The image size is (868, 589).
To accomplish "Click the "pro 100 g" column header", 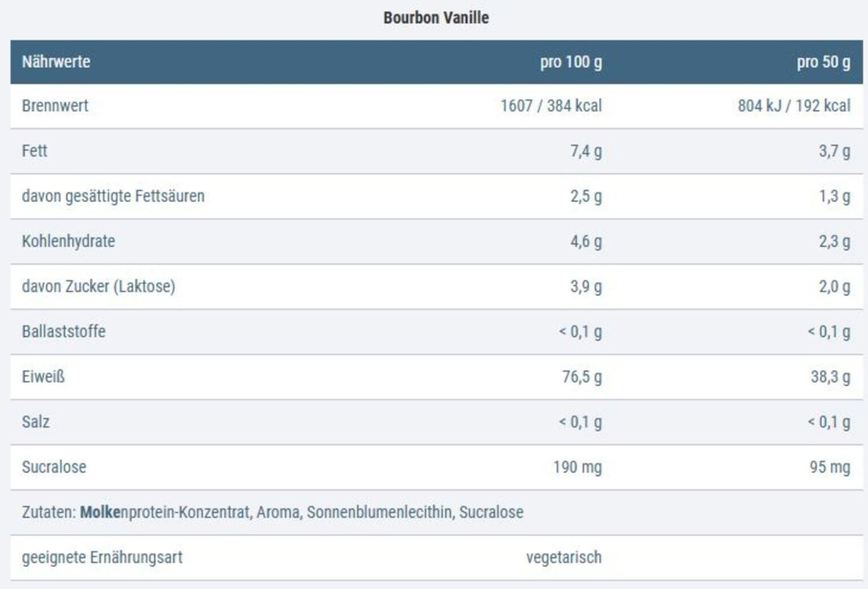I will click(571, 62).
